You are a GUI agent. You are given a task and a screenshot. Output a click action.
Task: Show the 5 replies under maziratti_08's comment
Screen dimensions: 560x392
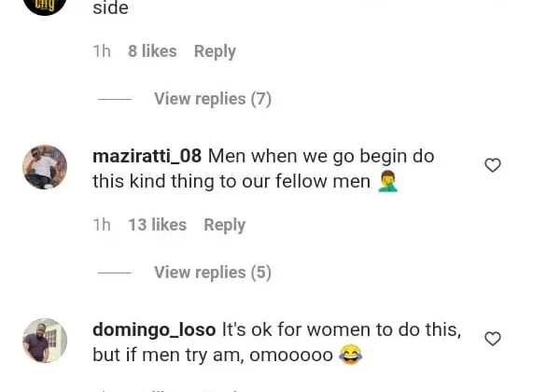coord(212,273)
